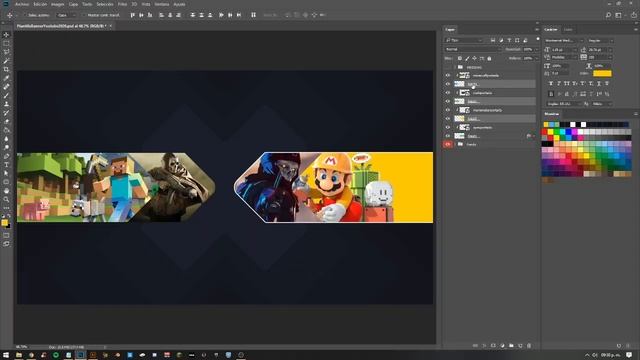Expand the Fondo layer group
This screenshot has width=640, height=360.
coord(455,144)
